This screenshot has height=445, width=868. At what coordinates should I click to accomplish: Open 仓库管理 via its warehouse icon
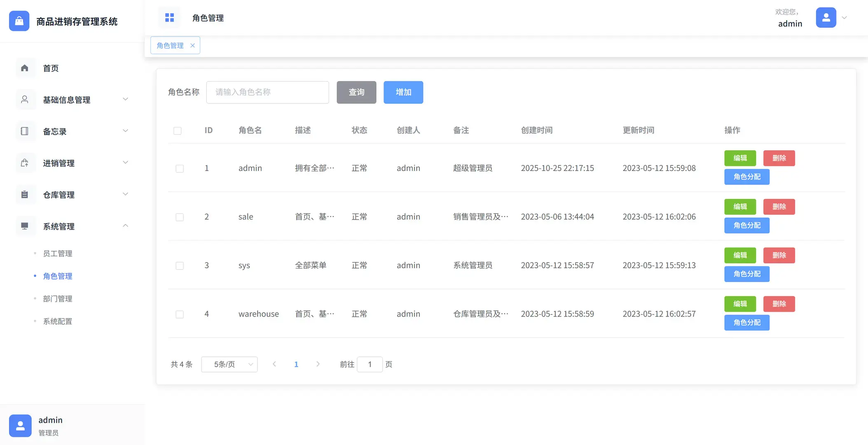[25, 194]
